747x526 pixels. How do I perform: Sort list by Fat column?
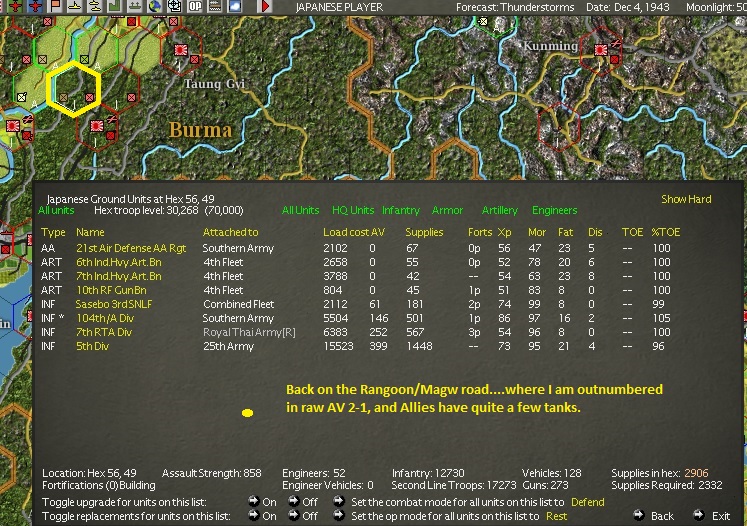tap(565, 232)
